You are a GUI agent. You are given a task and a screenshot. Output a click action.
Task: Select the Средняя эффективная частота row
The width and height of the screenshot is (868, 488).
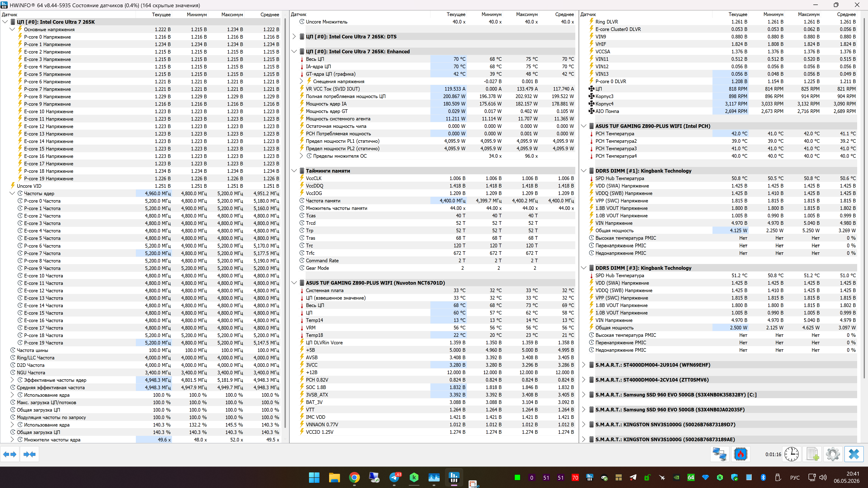[141, 387]
